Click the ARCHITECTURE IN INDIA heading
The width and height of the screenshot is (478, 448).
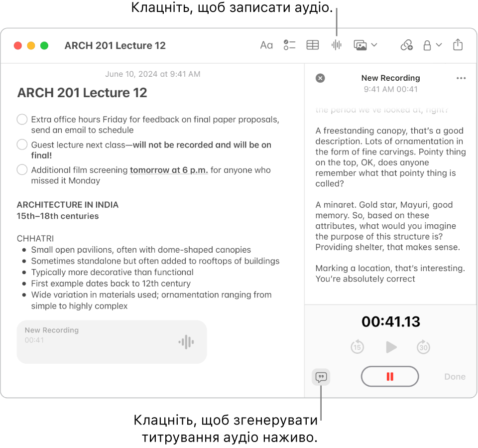coord(68,205)
